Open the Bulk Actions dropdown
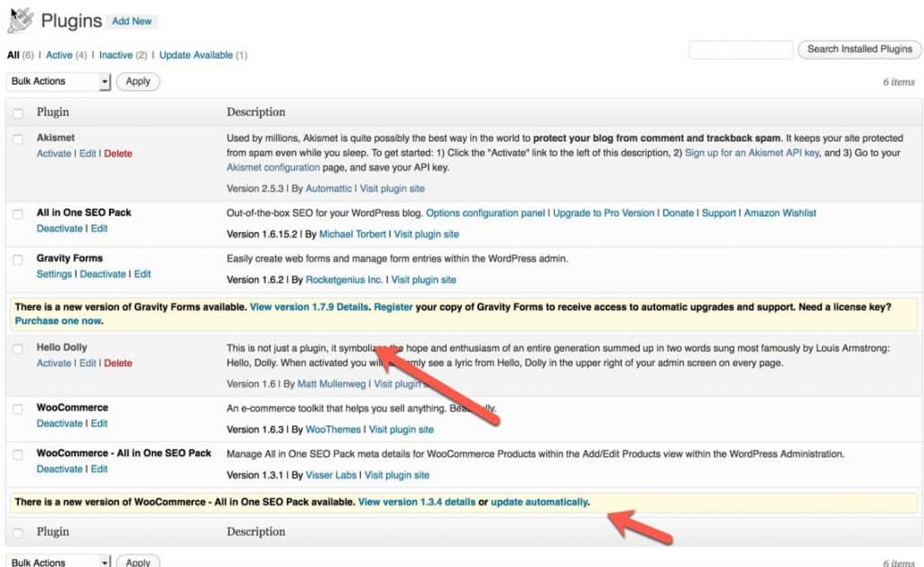 coord(57,81)
